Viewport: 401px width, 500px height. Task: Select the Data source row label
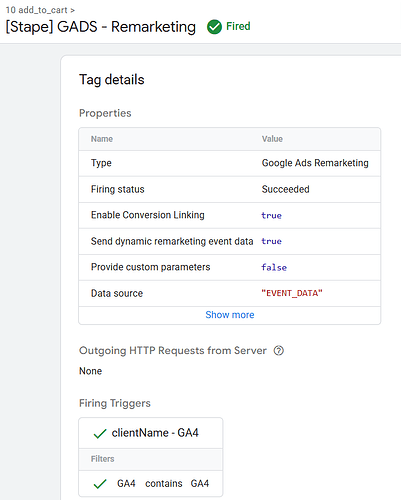(117, 293)
